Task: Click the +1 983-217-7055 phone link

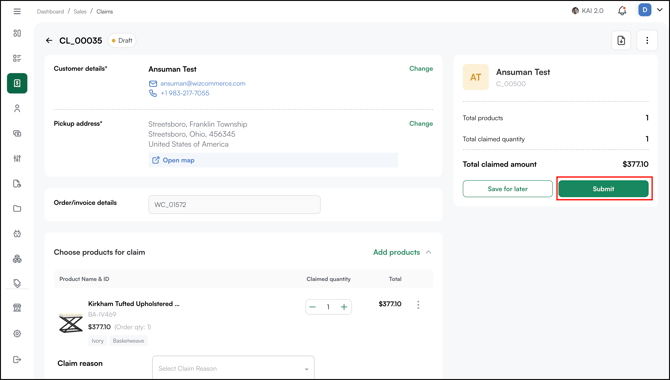Action: coord(185,93)
